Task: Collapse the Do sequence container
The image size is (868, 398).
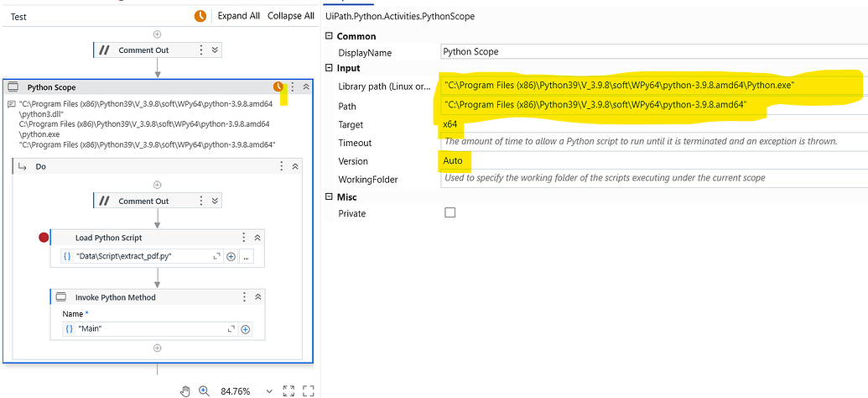Action: [295, 167]
